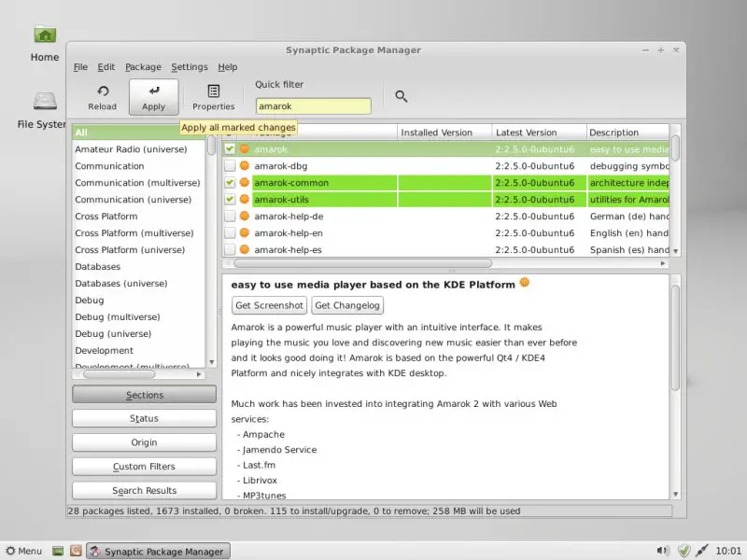Mark the amarok-dbg package checkbox

(x=230, y=166)
